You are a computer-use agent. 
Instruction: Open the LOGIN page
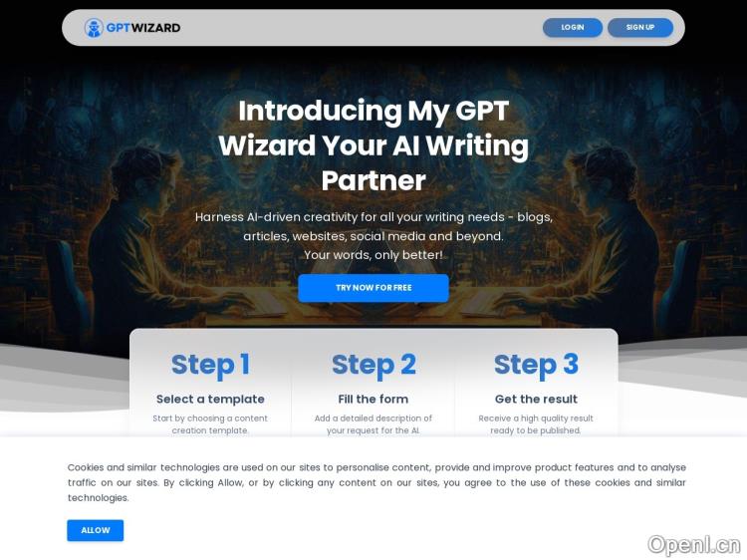[572, 27]
